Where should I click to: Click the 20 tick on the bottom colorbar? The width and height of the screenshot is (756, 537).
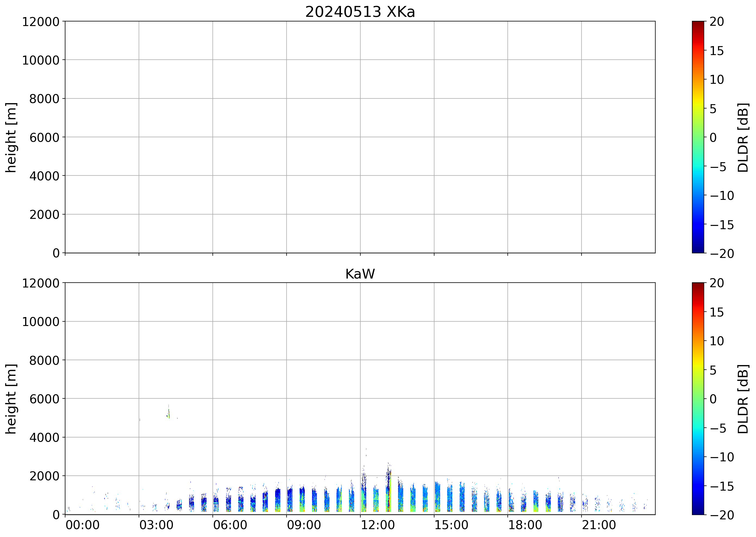point(717,283)
